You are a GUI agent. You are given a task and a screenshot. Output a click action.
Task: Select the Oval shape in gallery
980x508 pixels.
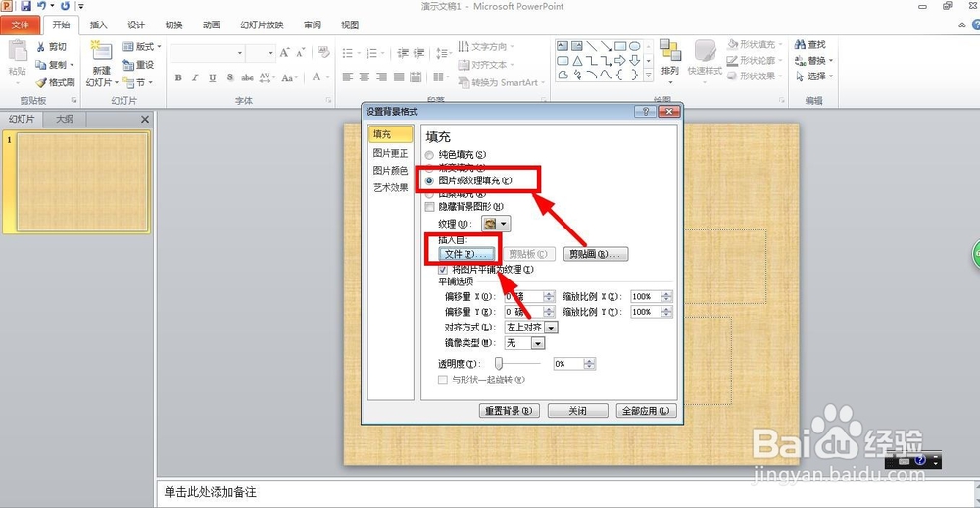click(x=634, y=46)
